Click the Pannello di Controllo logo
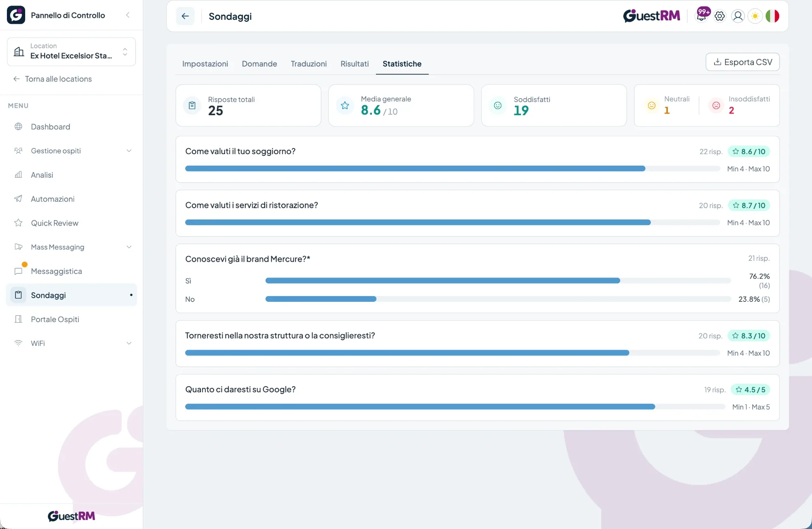Viewport: 812px width, 529px height. tap(16, 15)
